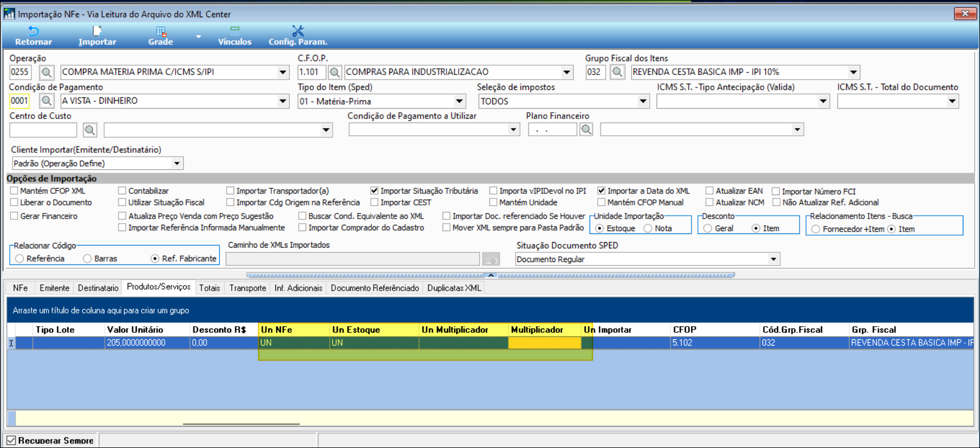
Task: Open Config. Param. tools icon
Action: tap(298, 31)
